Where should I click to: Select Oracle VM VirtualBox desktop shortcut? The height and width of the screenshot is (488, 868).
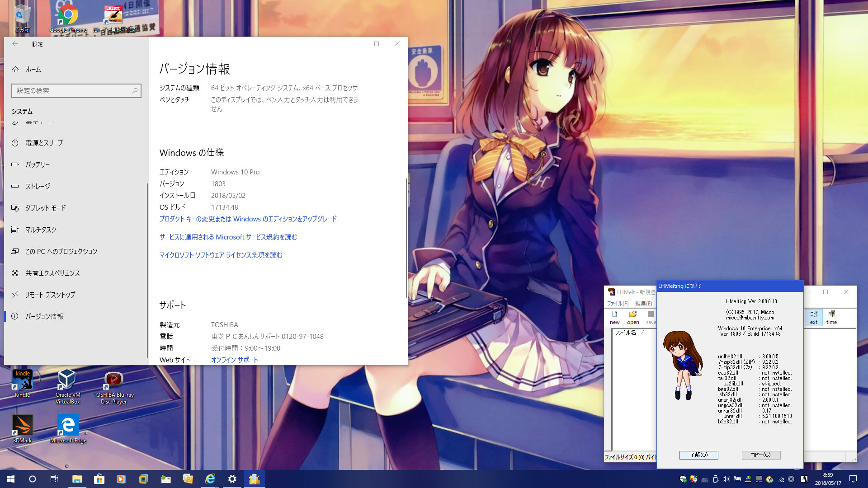(67, 386)
